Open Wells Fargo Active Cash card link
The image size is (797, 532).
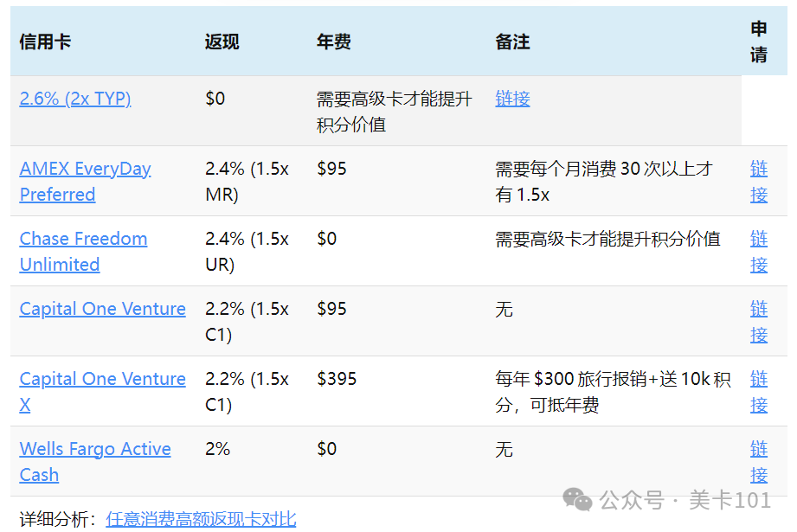pos(95,462)
